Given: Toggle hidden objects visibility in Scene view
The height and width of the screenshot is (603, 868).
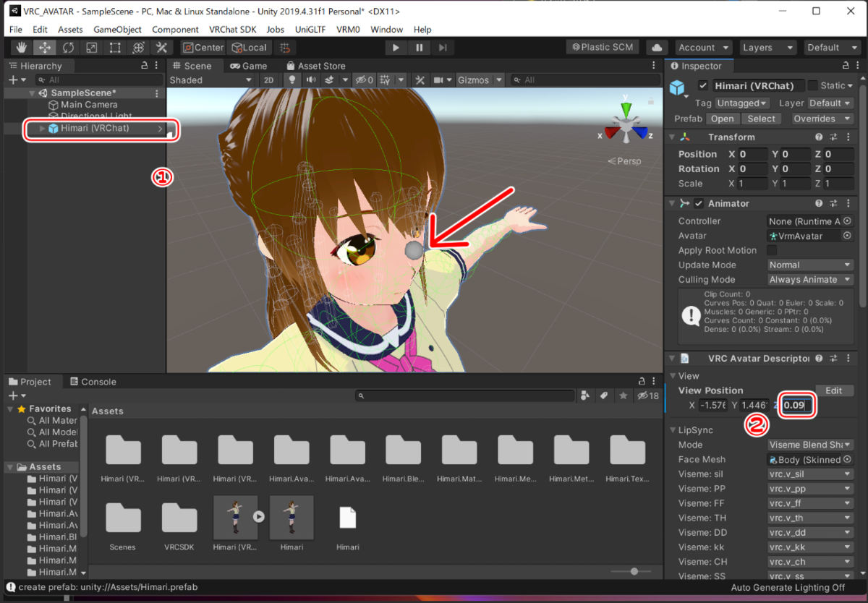Looking at the screenshot, I should (x=364, y=80).
